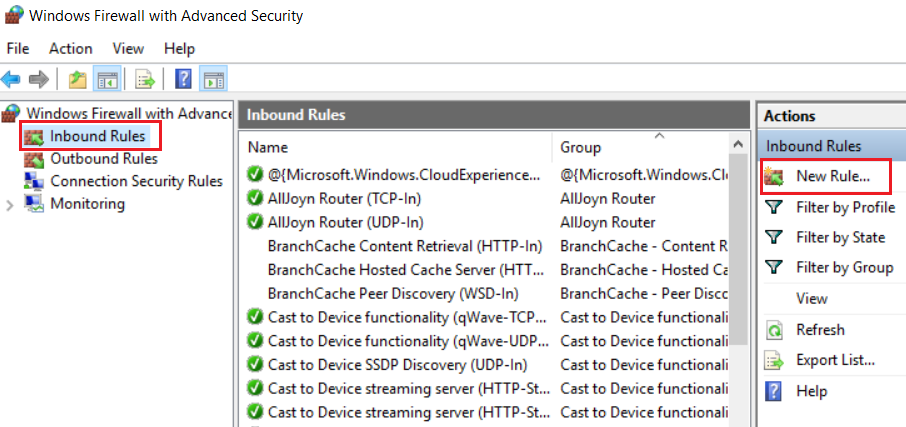Click the sort arrow above Group column
Screen dimensions: 906x427
tap(659, 136)
